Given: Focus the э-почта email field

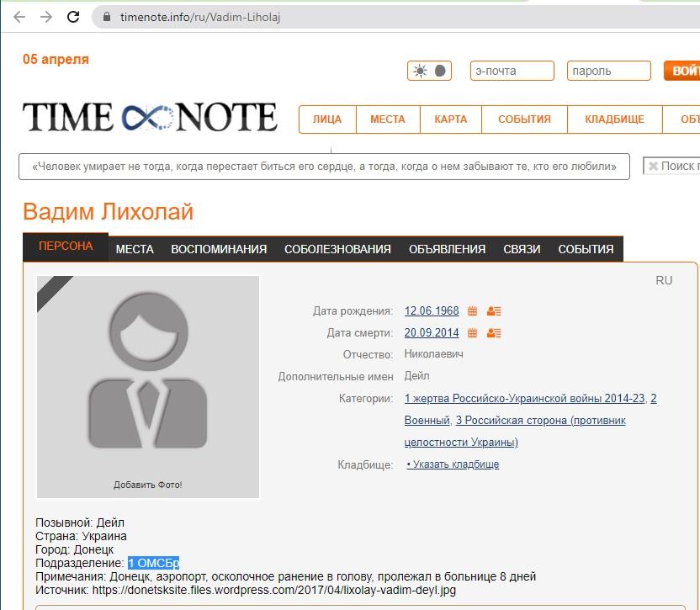Looking at the screenshot, I should [x=512, y=71].
